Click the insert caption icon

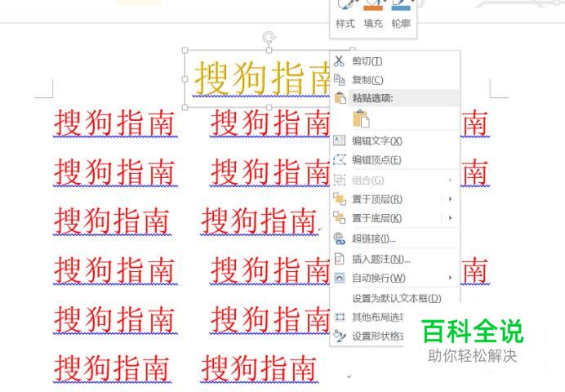[339, 259]
